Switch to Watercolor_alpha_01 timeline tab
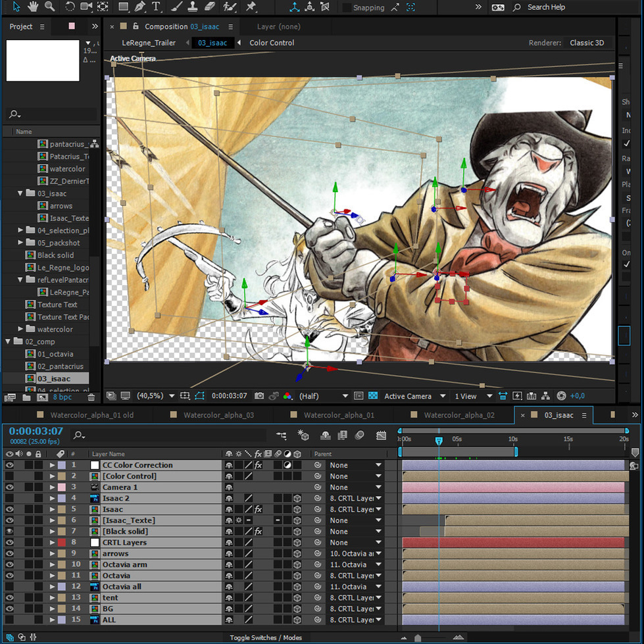Image resolution: width=644 pixels, height=644 pixels. click(339, 415)
